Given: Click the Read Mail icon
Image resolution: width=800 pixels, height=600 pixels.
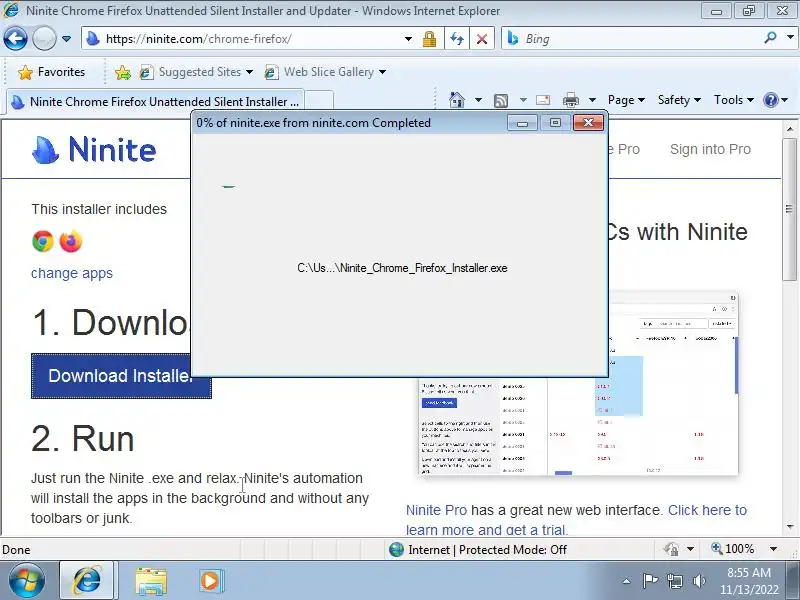Looking at the screenshot, I should pyautogui.click(x=543, y=100).
